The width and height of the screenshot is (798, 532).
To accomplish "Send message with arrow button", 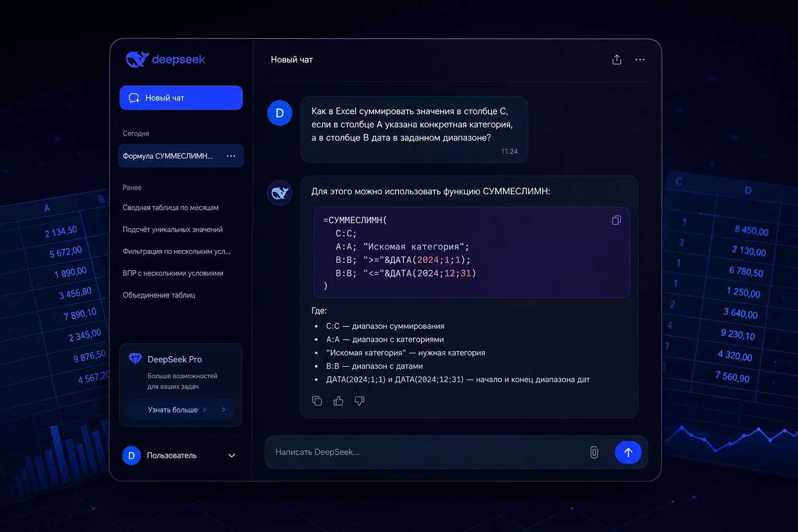I will click(x=628, y=453).
